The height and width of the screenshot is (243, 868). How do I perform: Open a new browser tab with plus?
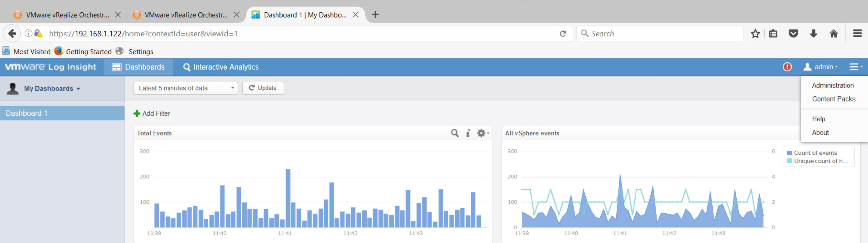pos(375,15)
